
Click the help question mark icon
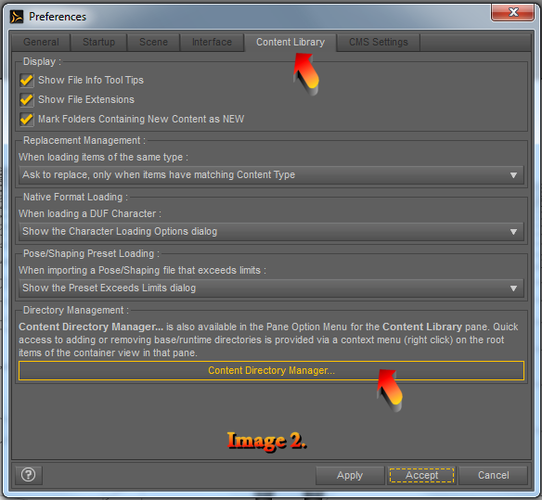click(x=29, y=475)
